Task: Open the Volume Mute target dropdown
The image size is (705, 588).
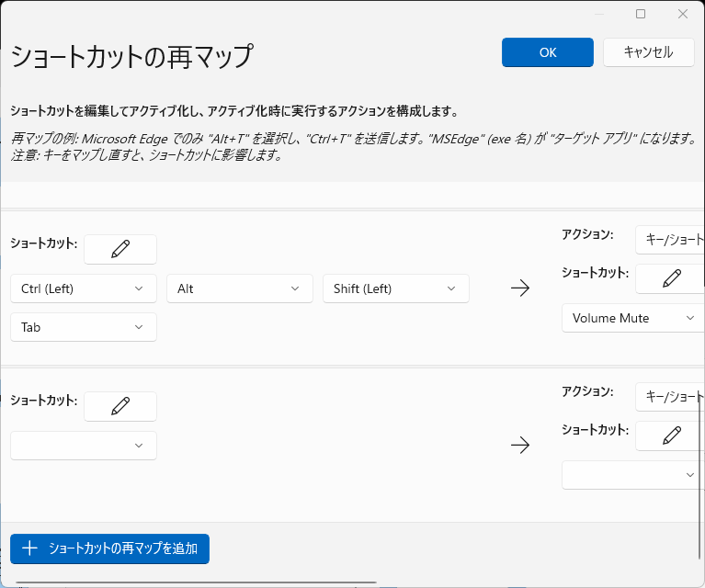Action: (632, 318)
